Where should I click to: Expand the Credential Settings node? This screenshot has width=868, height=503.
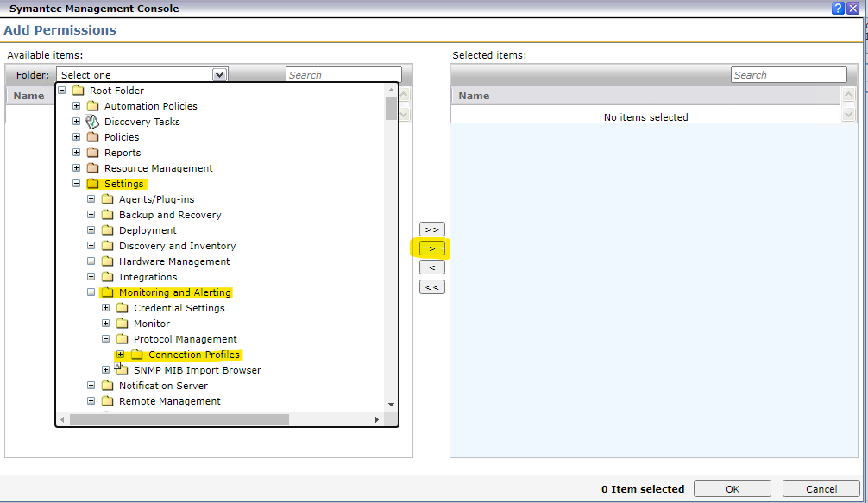point(106,308)
